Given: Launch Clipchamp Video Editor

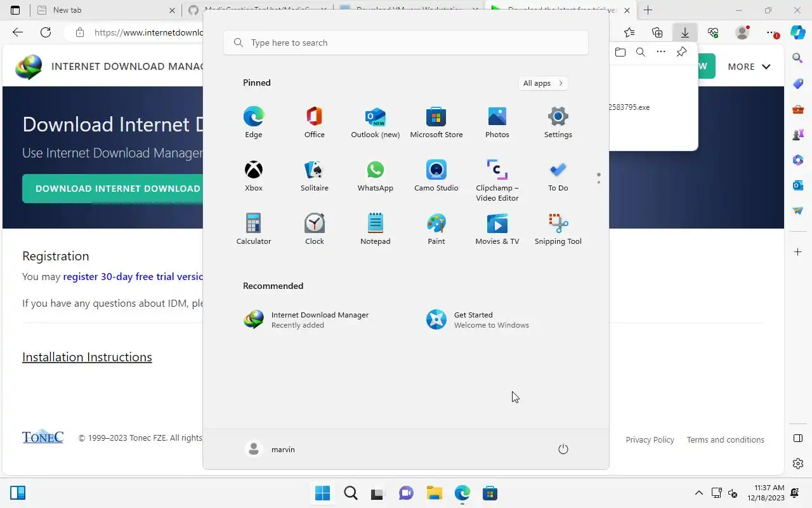Looking at the screenshot, I should point(497,180).
